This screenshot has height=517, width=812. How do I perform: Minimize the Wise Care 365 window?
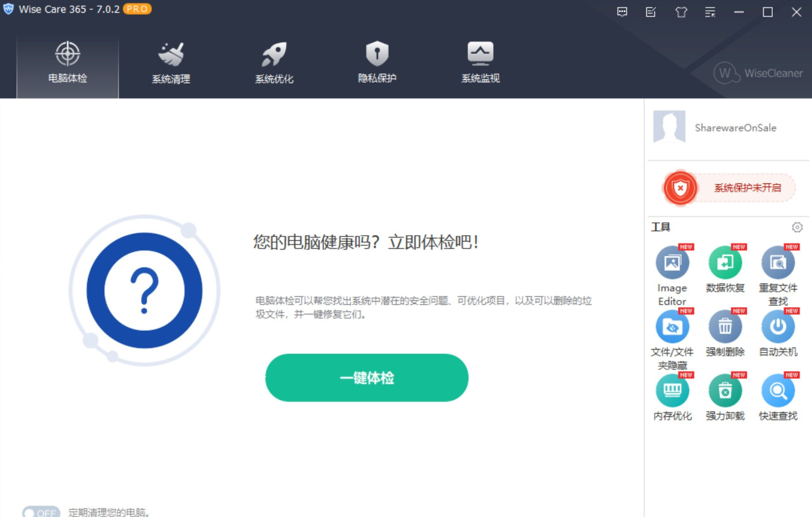tap(739, 12)
